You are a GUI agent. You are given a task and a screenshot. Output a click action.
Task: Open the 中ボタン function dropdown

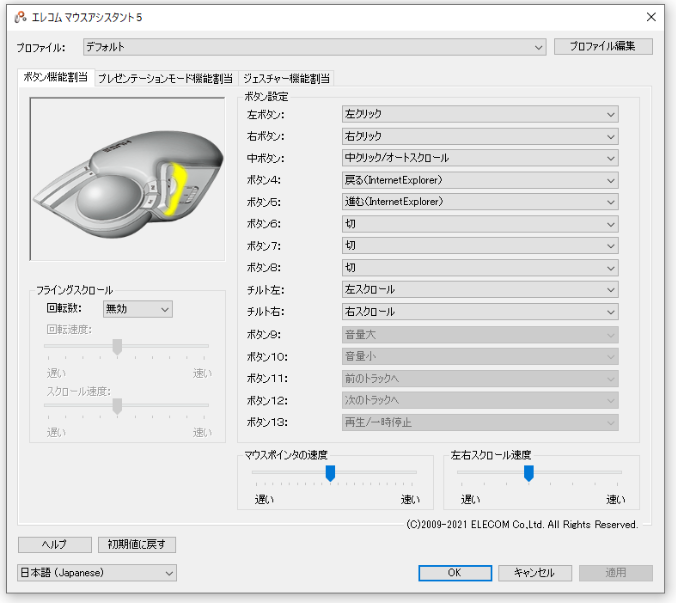480,158
